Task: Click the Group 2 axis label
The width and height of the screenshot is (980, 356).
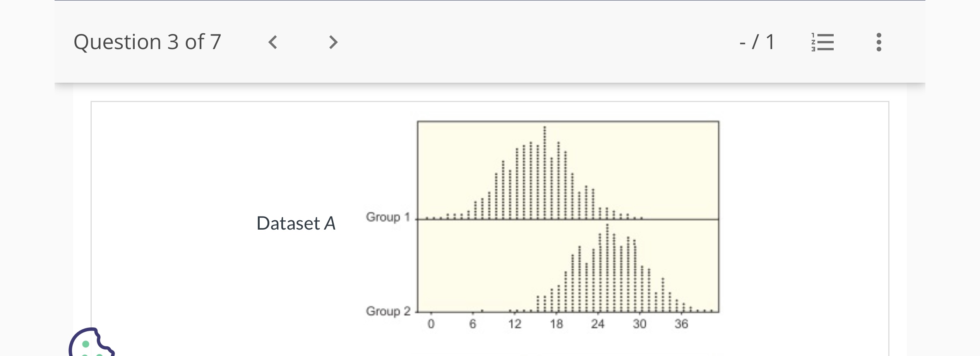Action: point(387,310)
